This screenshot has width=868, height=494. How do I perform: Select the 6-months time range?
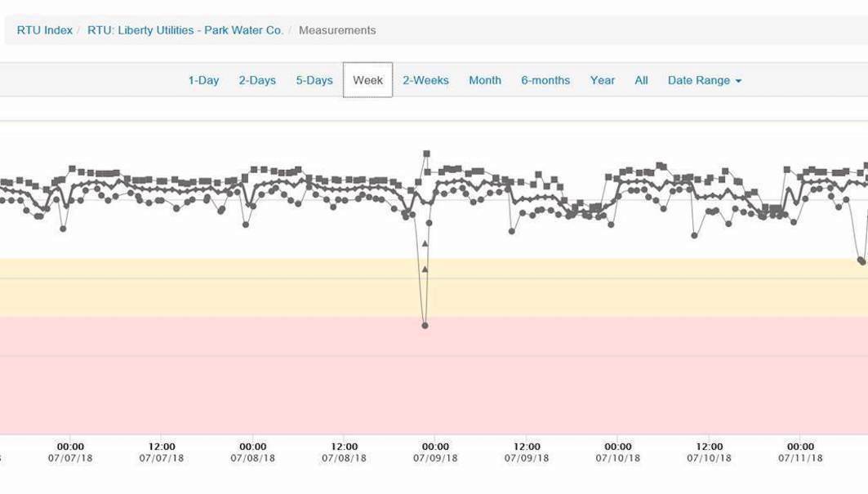545,80
